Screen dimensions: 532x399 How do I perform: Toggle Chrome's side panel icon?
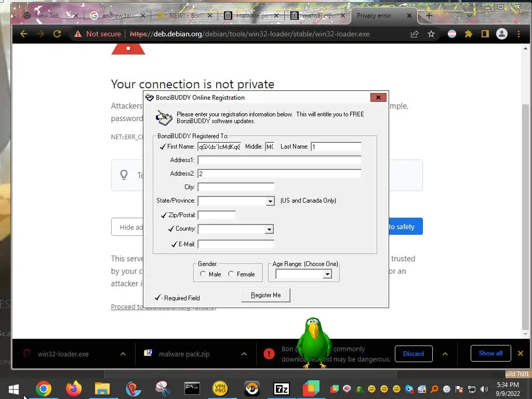tap(485, 34)
